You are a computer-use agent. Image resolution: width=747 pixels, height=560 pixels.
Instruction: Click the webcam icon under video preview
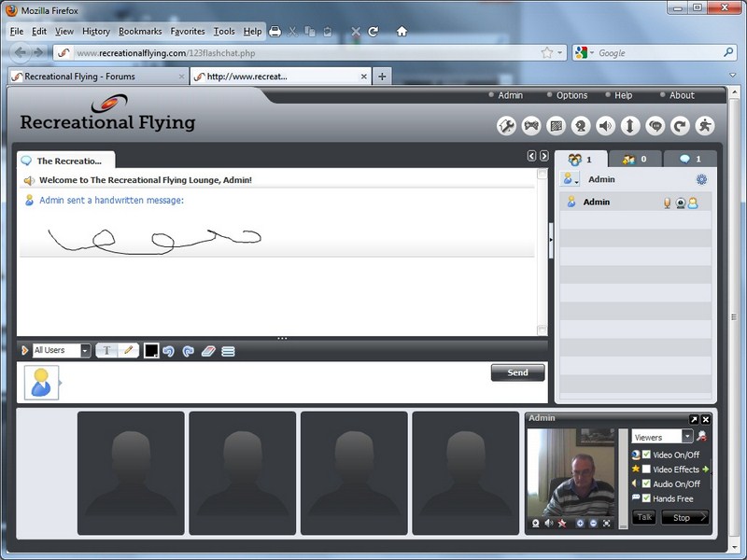click(535, 523)
